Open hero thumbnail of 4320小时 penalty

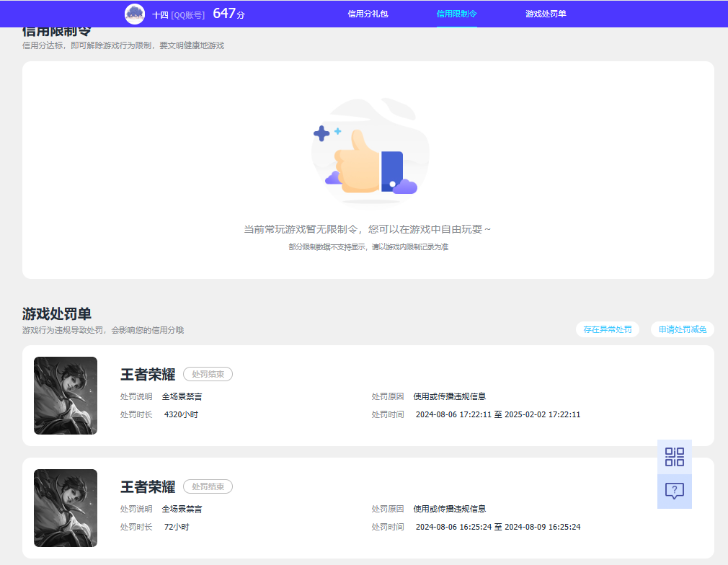(66, 396)
